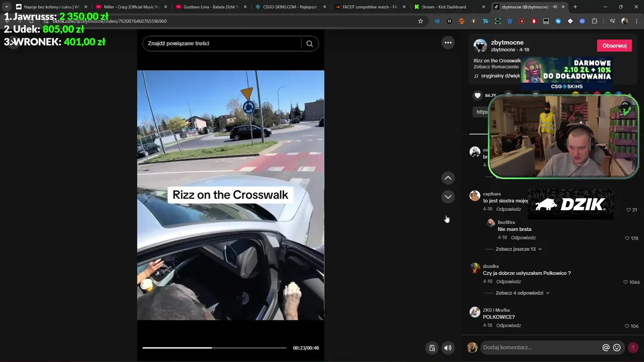Insert a mention with the @ icon
This screenshot has height=362, width=644.
606,347
